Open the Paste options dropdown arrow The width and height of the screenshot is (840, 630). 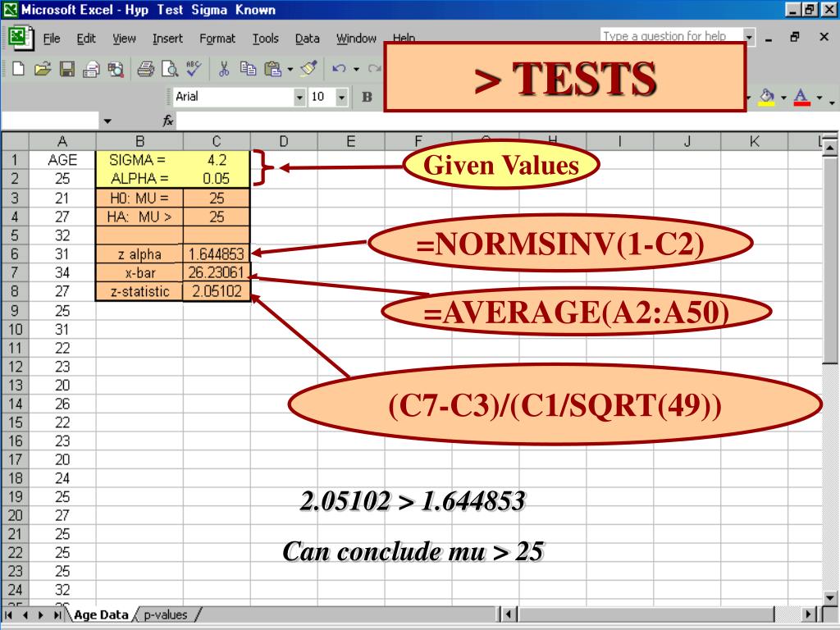coord(290,69)
